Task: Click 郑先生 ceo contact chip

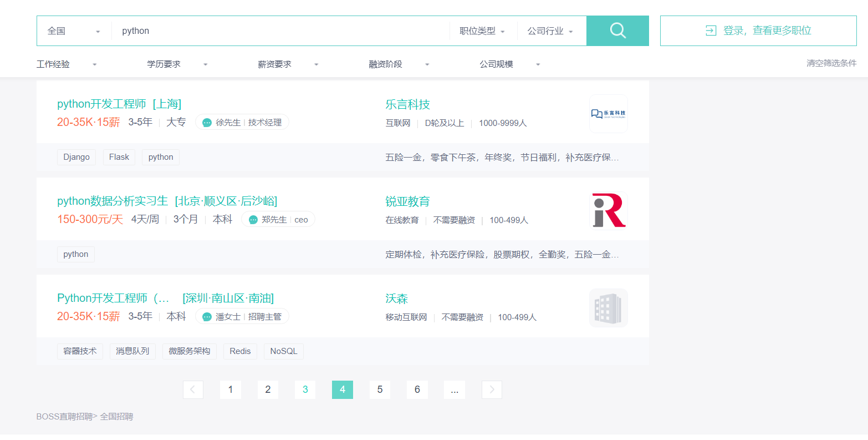Action: tap(278, 220)
